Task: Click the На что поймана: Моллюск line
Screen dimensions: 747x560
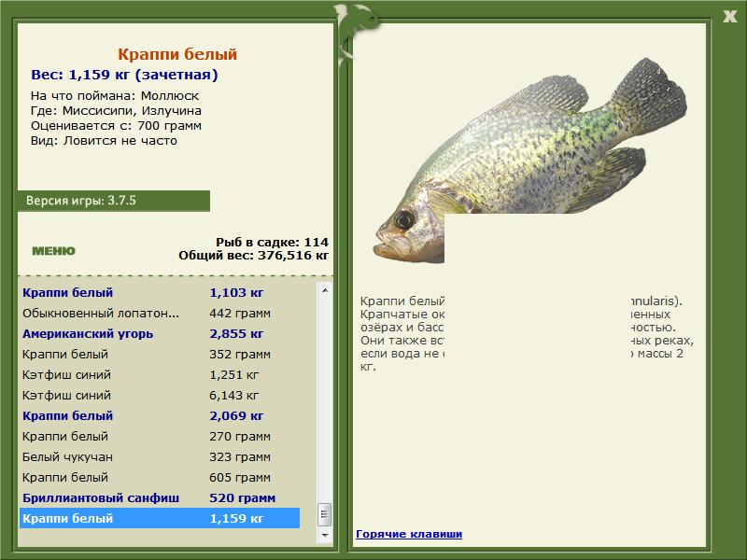Action: pos(115,96)
